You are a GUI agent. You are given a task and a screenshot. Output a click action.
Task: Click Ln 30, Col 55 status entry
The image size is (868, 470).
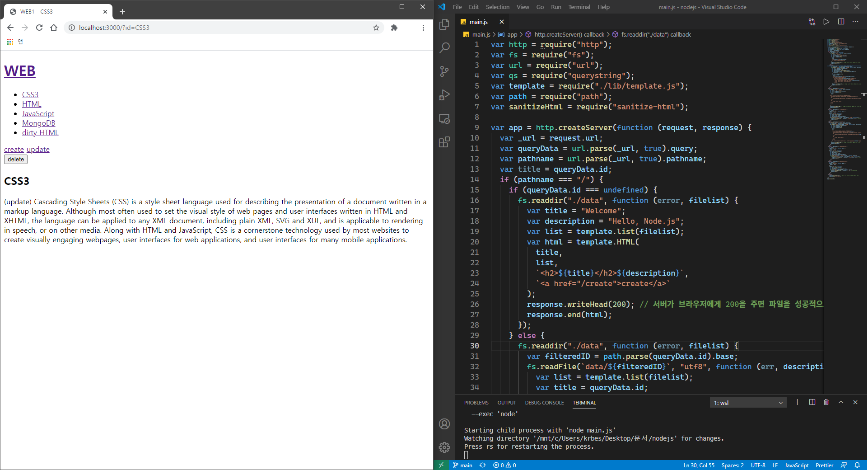click(699, 465)
